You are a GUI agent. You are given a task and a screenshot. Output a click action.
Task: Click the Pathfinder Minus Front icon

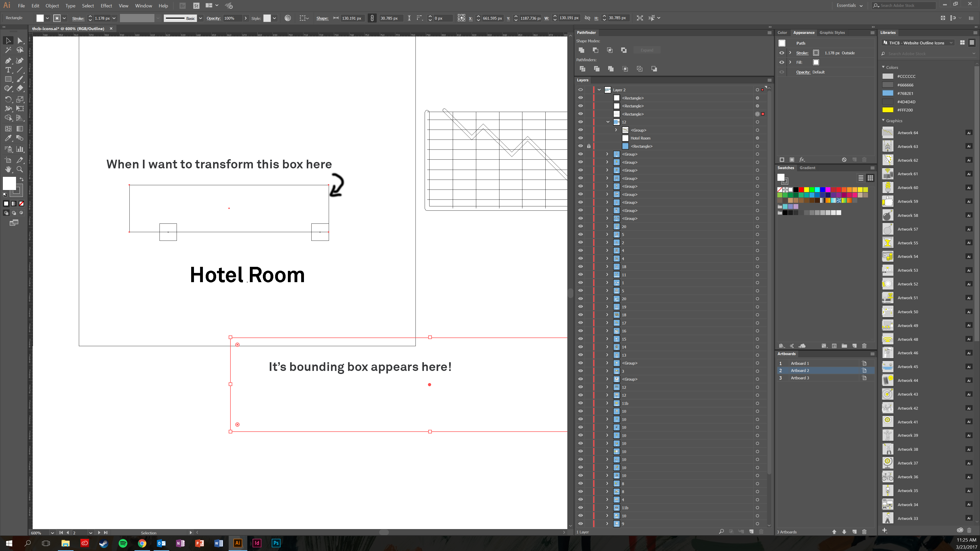(x=595, y=50)
